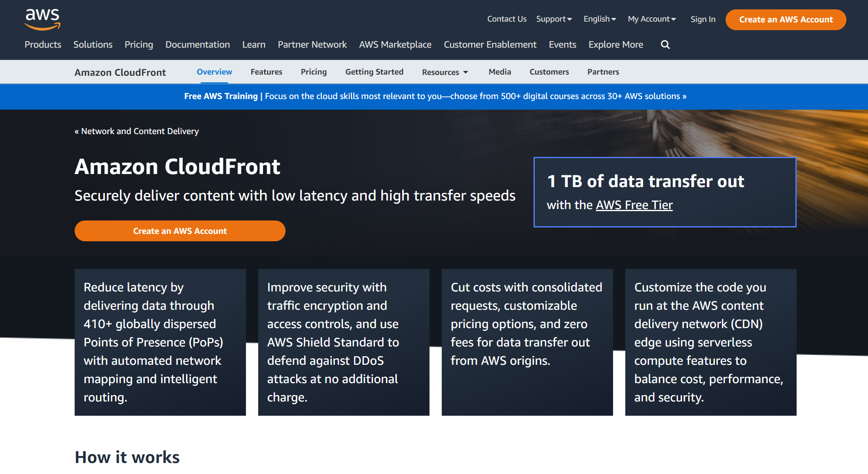Select the Overview tab

click(214, 72)
